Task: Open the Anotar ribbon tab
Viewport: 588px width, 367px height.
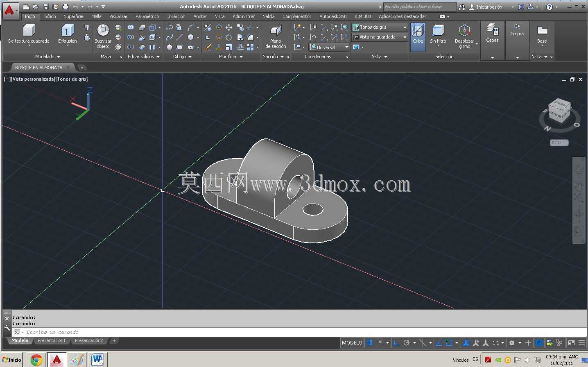Action: pos(200,16)
